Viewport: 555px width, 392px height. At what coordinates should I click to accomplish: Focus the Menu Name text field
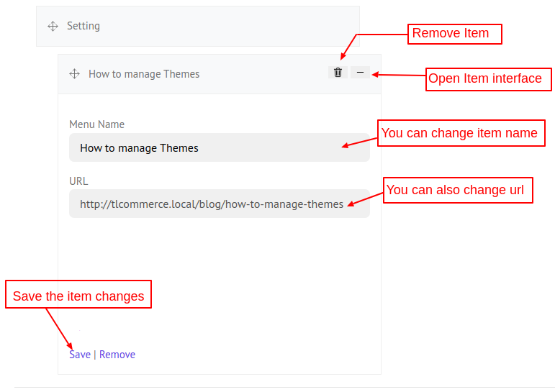[x=209, y=147]
